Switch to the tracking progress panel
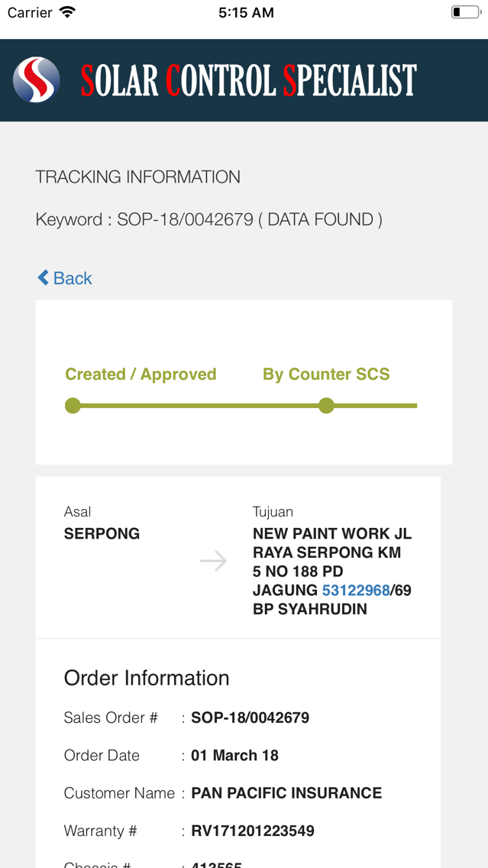 244,381
